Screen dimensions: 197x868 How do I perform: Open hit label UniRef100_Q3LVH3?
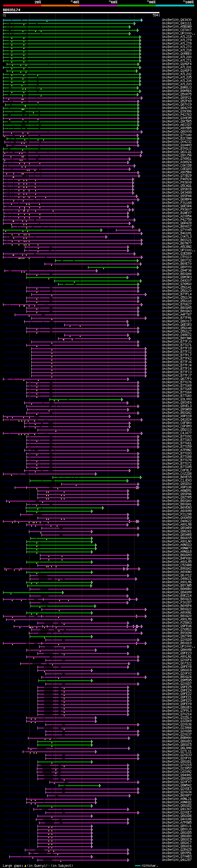[x=177, y=399]
